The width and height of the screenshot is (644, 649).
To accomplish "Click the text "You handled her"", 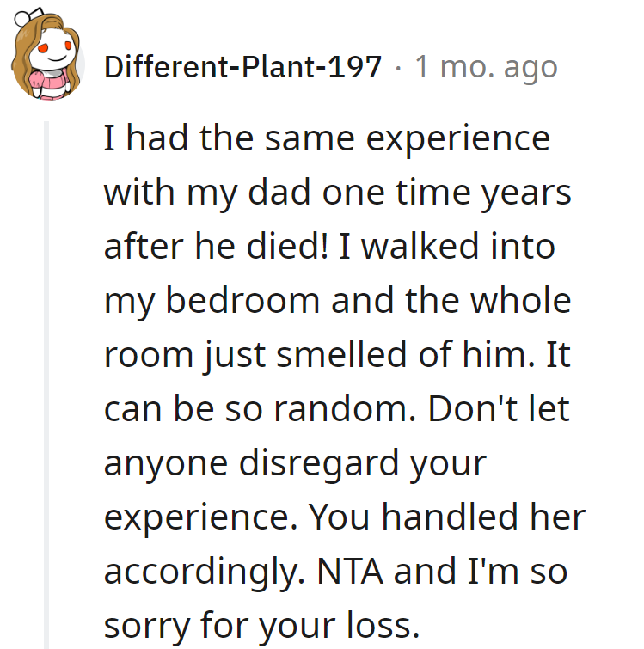I will click(446, 517).
